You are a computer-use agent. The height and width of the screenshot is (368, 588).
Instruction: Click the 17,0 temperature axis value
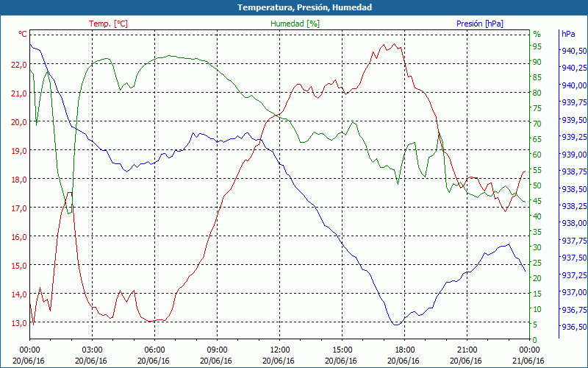tap(19, 208)
